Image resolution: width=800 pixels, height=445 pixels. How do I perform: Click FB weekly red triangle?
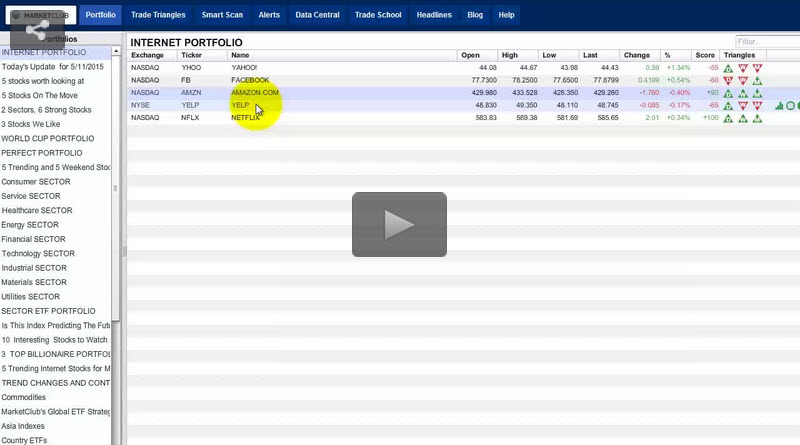[743, 81]
